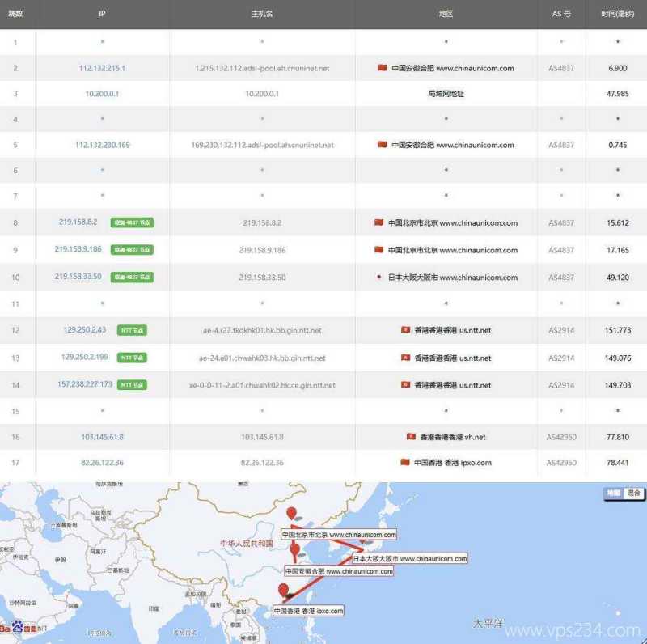Click the 时间(毫秒) column header
This screenshot has width=647, height=644.
pyautogui.click(x=618, y=14)
